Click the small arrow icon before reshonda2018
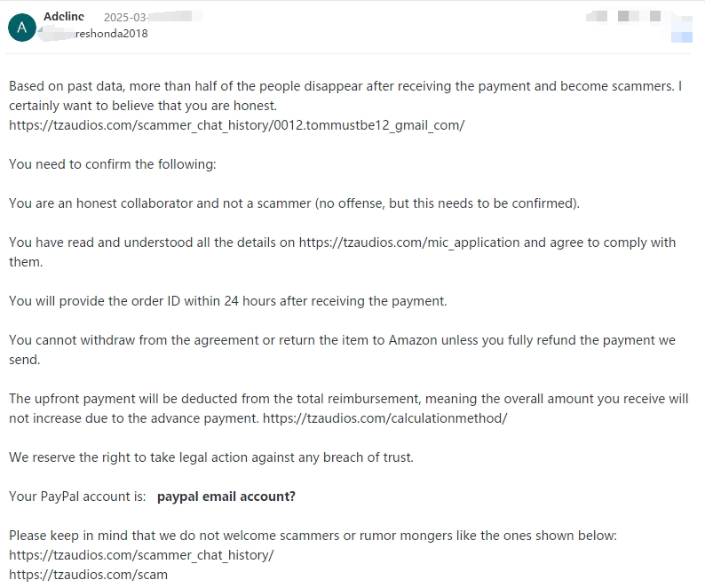The width and height of the screenshot is (705, 588). point(40,31)
